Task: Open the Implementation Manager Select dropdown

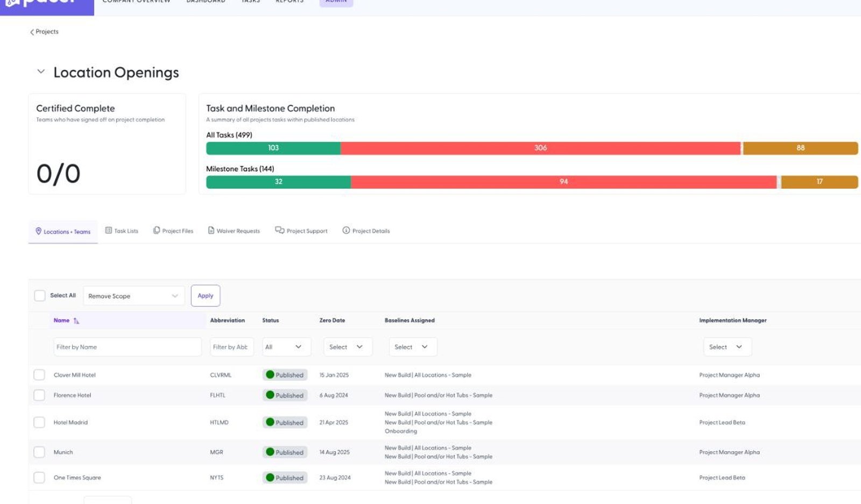Action: click(727, 347)
